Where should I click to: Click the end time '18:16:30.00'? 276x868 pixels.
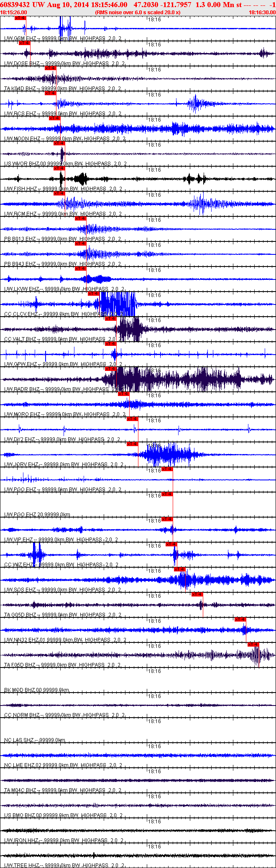click(262, 13)
